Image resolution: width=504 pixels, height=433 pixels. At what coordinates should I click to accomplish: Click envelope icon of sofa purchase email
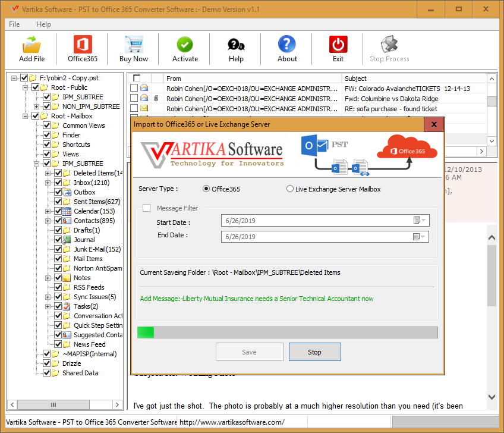144,108
